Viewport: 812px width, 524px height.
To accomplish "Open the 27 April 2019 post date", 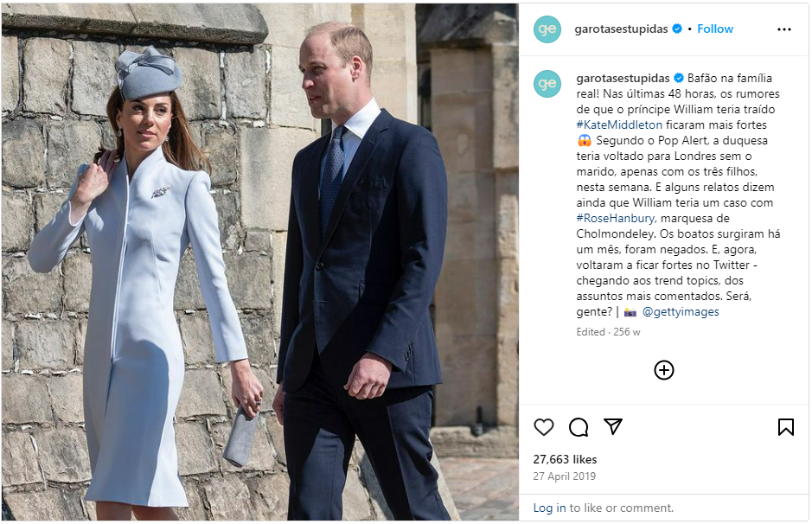I will pyautogui.click(x=565, y=476).
